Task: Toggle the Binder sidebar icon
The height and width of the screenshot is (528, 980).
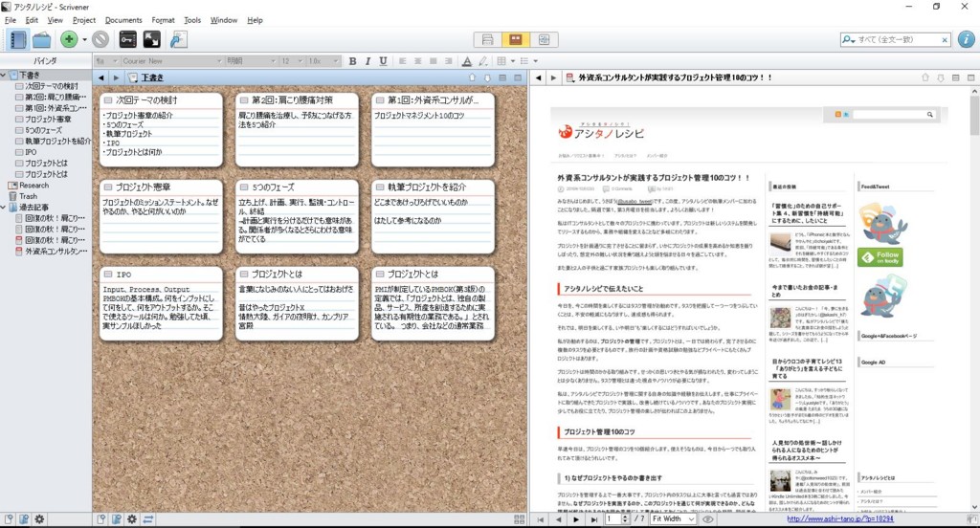Action: pyautogui.click(x=18, y=40)
